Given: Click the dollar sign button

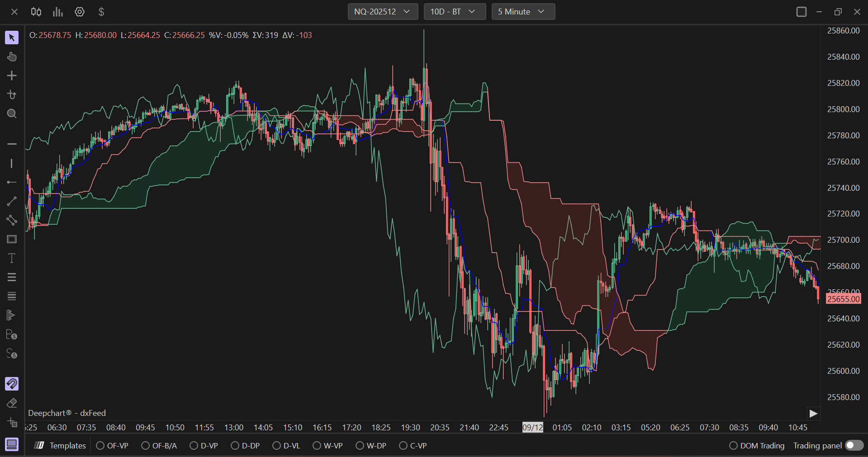Looking at the screenshot, I should pos(101,12).
